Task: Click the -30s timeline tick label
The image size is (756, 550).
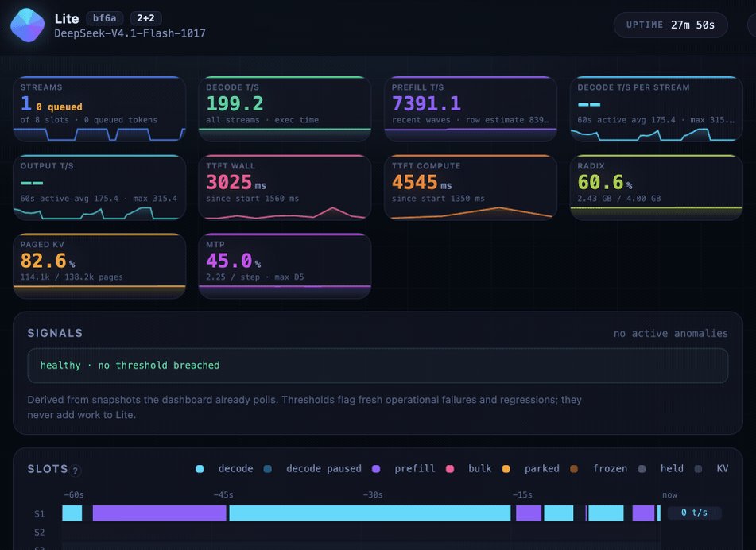Action: tap(373, 495)
